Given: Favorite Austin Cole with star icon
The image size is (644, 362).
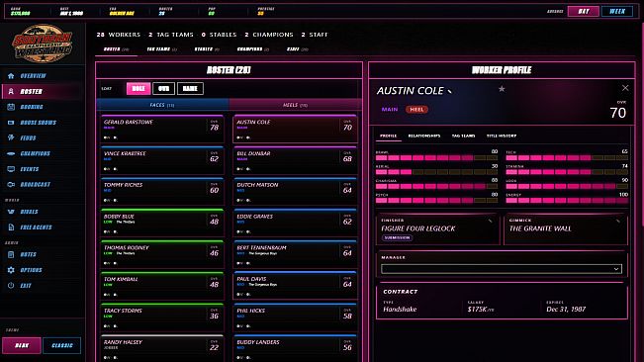Looking at the screenshot, I should click(x=502, y=89).
